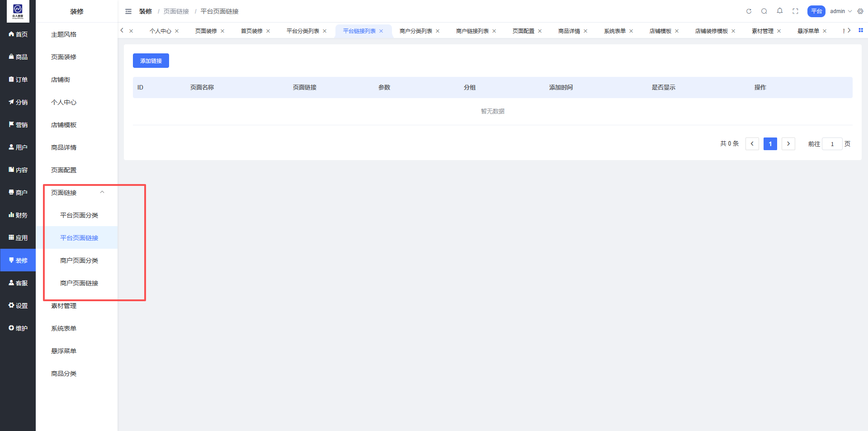Open the 订单 module from the sidebar
Screen dimensions: 868x431
[x=18, y=79]
